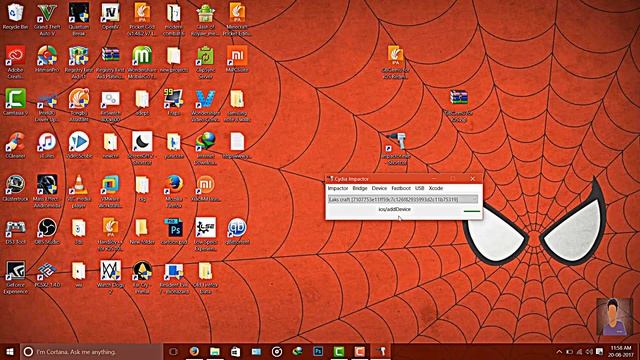The height and width of the screenshot is (360, 640).
Task: Open the Device menu
Action: (x=379, y=188)
